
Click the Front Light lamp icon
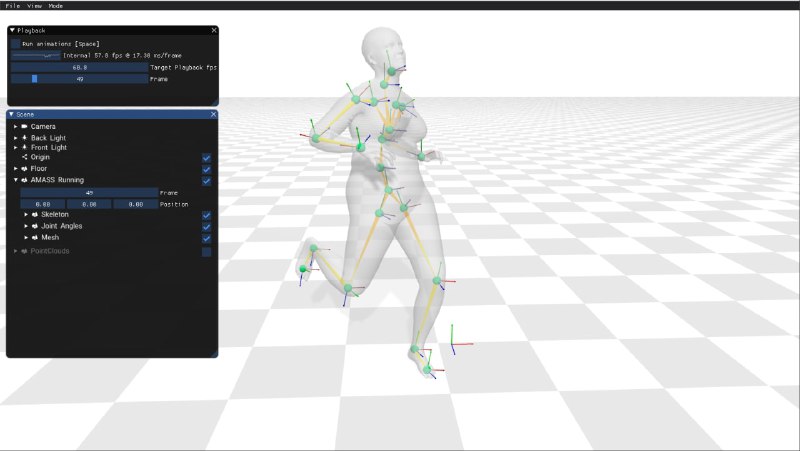pyautogui.click(x=24, y=147)
